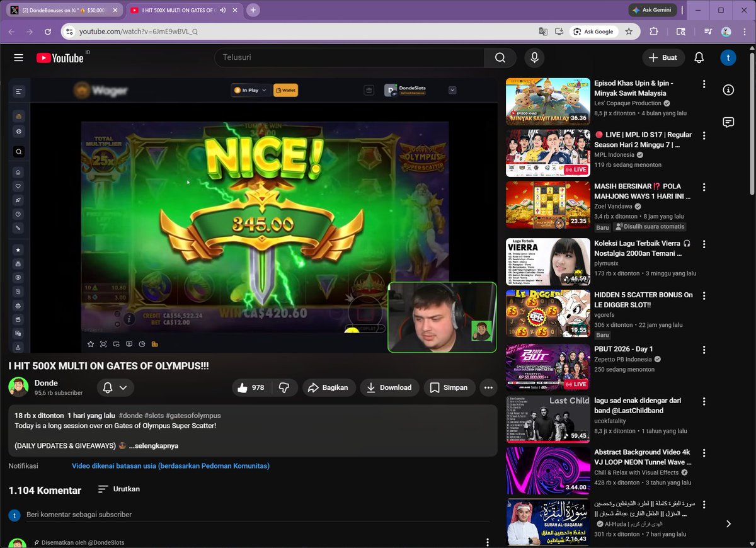This screenshot has width=756, height=548.
Task: Go forward using the browser forward arrow
Action: tap(30, 31)
